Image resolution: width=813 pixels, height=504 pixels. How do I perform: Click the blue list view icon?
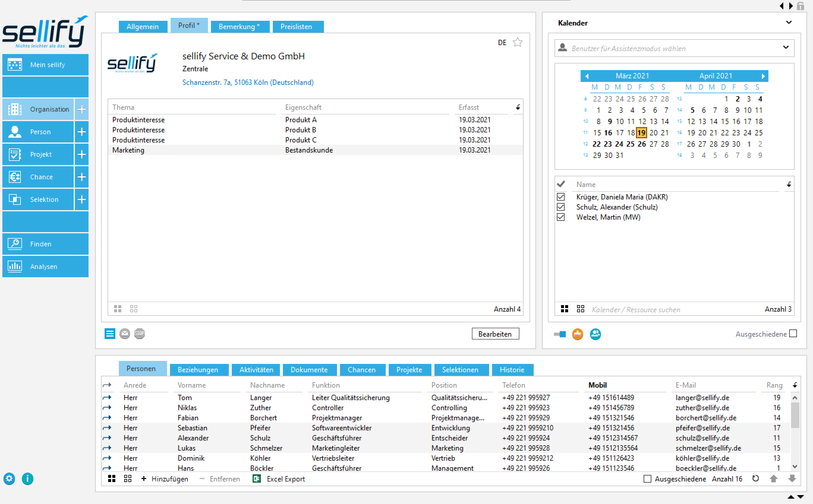(110, 334)
